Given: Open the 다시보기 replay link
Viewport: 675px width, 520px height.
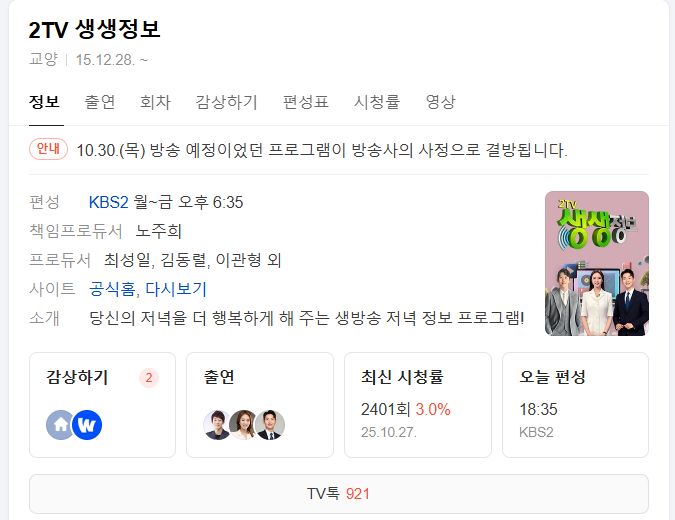Looking at the screenshot, I should [176, 289].
